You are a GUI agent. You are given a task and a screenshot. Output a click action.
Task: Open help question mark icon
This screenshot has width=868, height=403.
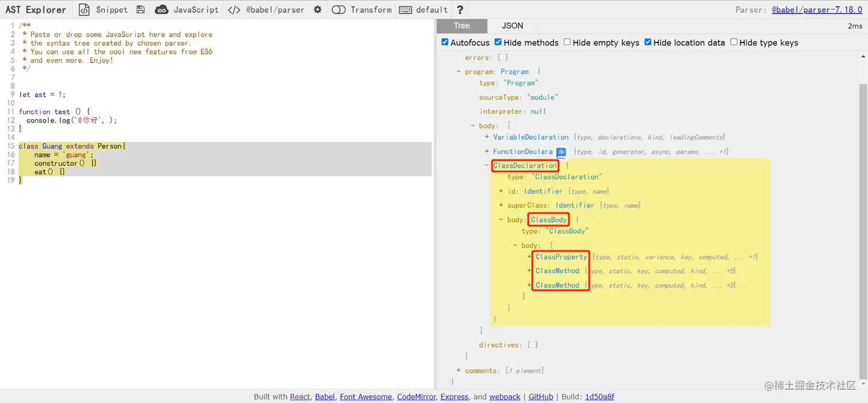(460, 10)
